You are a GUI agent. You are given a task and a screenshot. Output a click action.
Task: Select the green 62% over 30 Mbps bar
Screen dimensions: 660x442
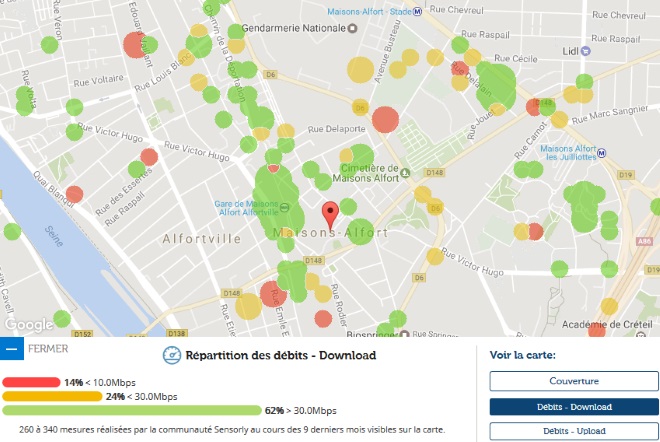[130, 410]
